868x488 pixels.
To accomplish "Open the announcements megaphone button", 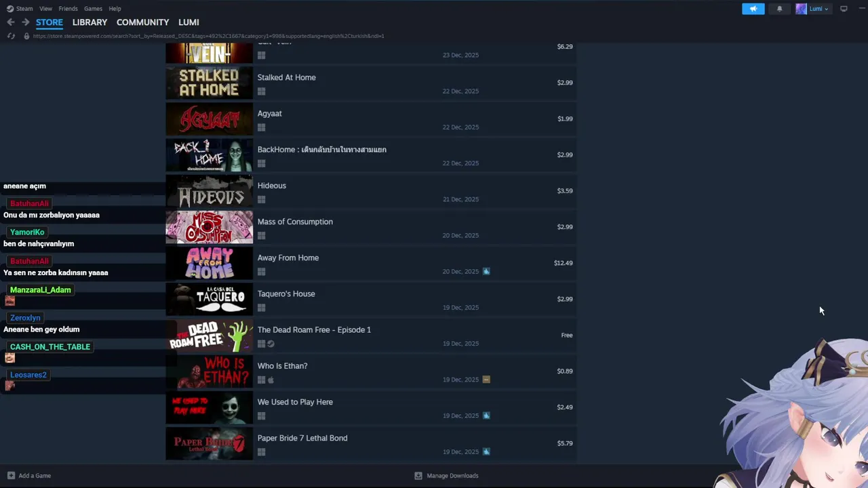I will click(753, 9).
